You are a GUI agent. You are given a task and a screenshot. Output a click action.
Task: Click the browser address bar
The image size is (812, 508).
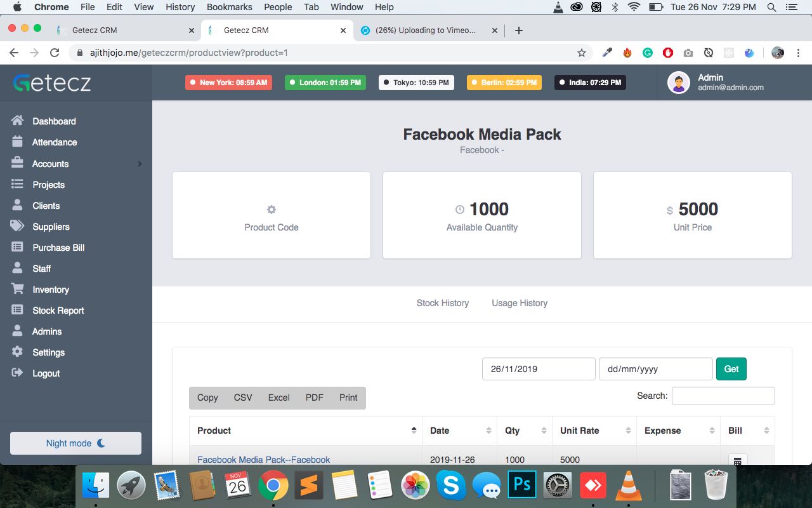[x=330, y=53]
